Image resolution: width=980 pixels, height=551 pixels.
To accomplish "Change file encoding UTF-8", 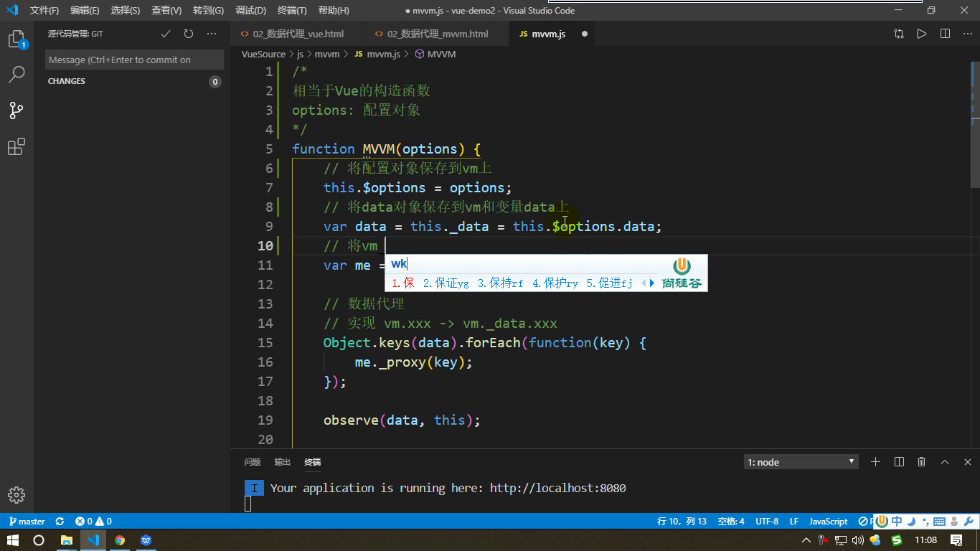I will pyautogui.click(x=767, y=522).
